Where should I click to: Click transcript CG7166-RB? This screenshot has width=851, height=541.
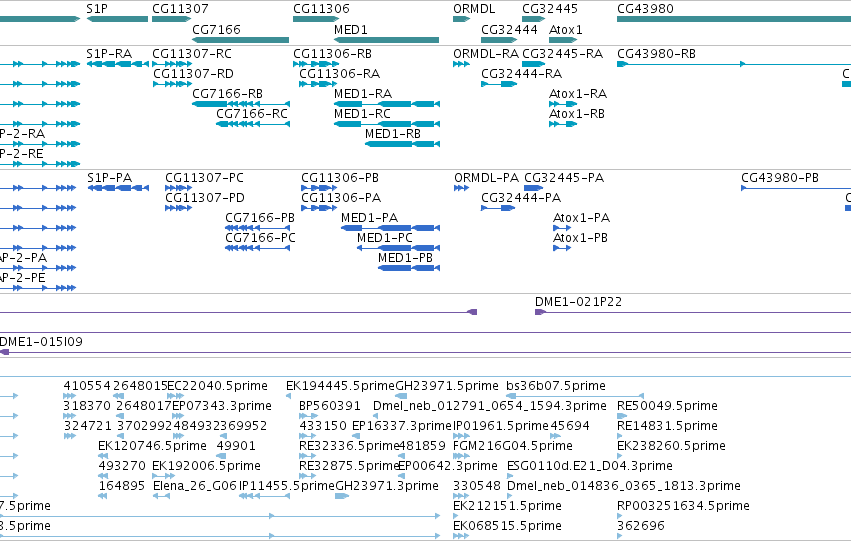[240, 104]
